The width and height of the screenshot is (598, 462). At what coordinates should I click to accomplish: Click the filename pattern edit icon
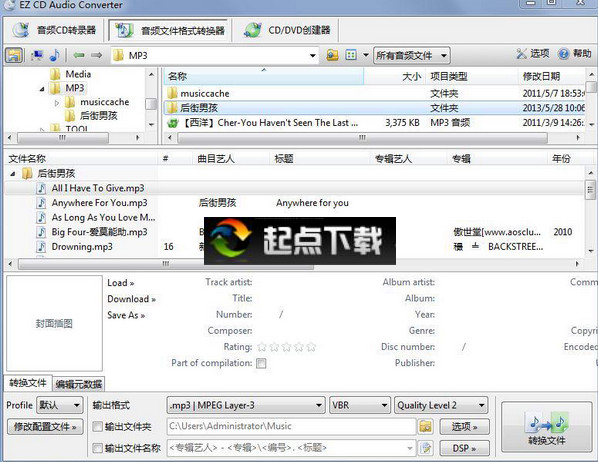[x=425, y=448]
